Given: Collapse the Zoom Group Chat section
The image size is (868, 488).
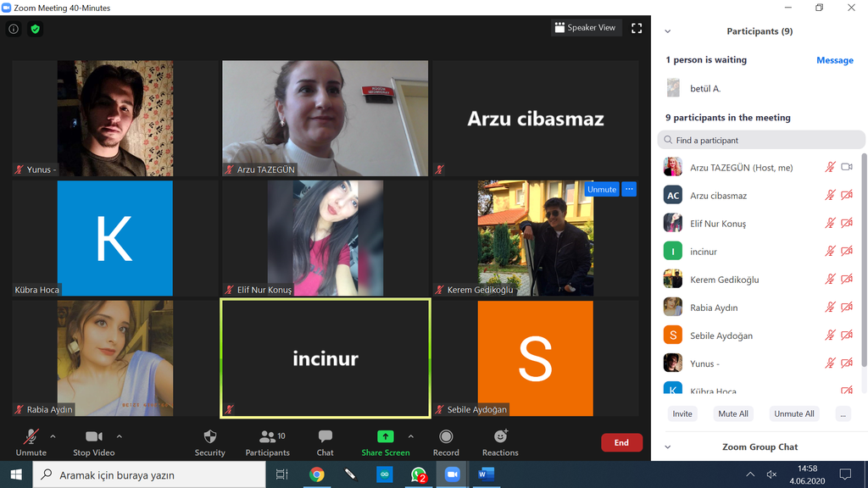Looking at the screenshot, I should (667, 446).
